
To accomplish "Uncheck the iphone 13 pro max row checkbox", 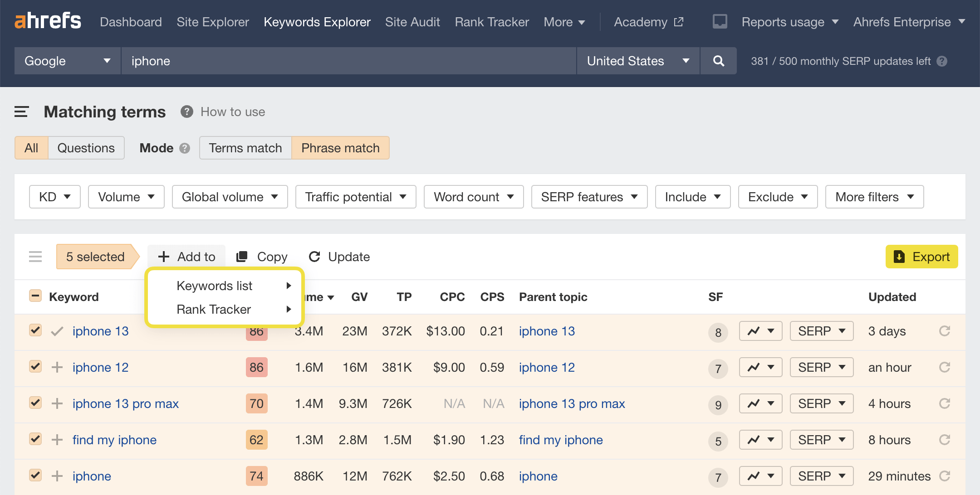I will 35,403.
